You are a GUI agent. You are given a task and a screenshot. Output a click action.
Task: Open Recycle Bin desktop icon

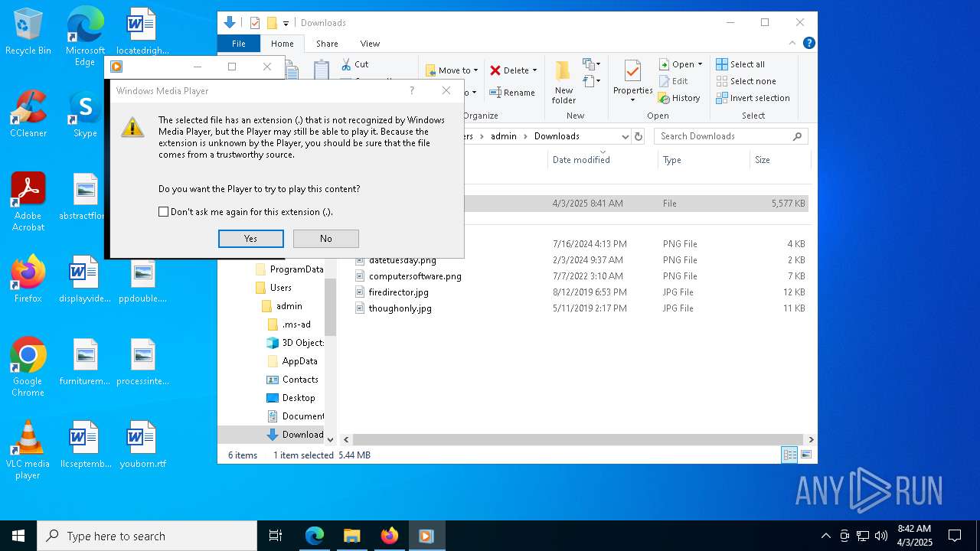click(x=28, y=31)
